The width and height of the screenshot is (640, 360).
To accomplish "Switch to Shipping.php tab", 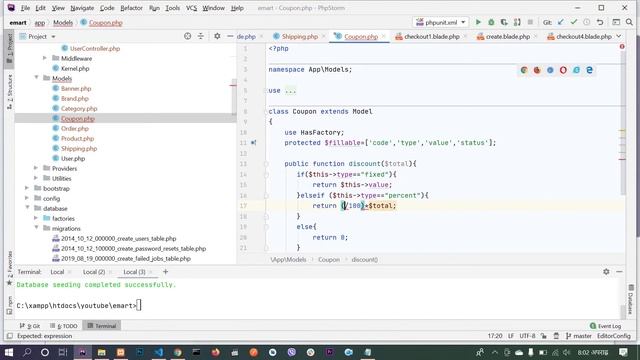I will [299, 36].
